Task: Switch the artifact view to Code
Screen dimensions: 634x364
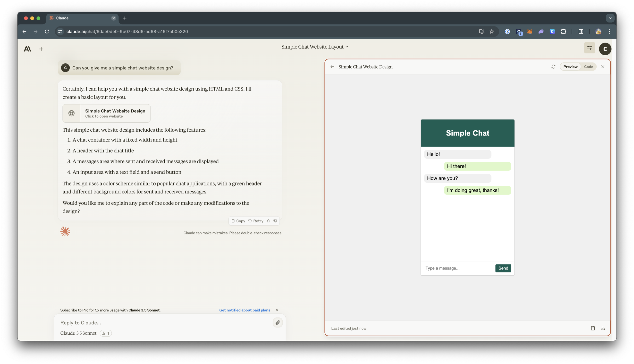Action: (588, 67)
